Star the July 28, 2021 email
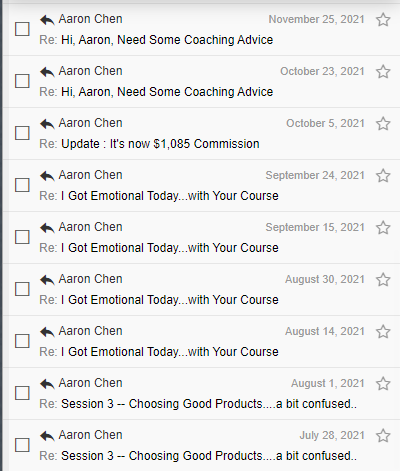The height and width of the screenshot is (471, 400). [x=383, y=436]
